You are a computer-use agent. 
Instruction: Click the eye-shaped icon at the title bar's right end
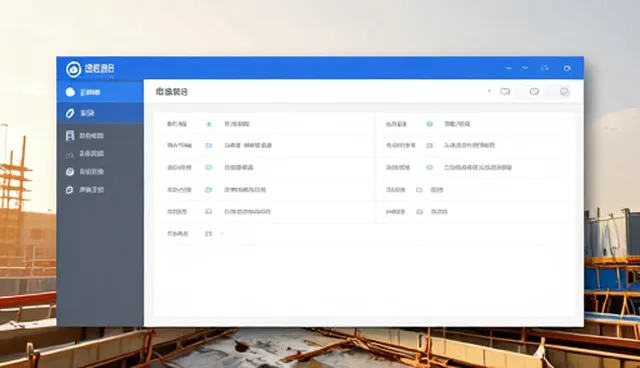(567, 68)
